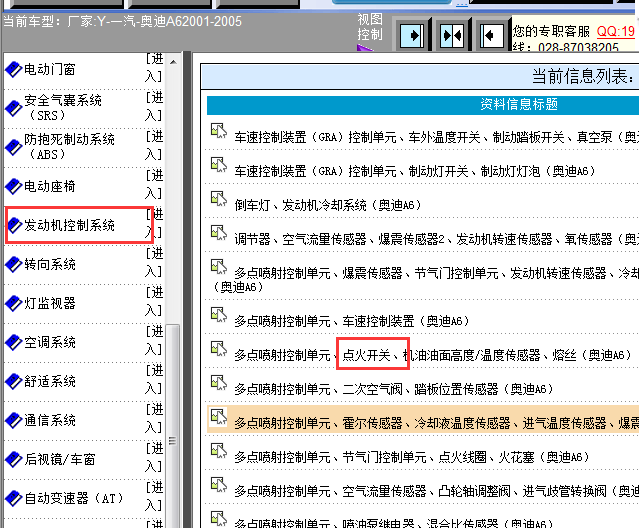The width and height of the screenshot is (639, 528).
Task: Click document icon for 点火线圈、火花塞 row
Action: tap(218, 450)
